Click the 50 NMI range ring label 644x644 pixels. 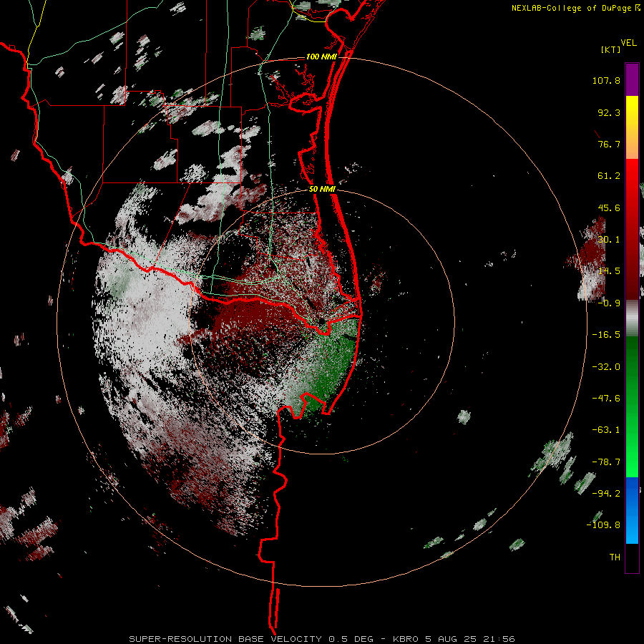[322, 189]
